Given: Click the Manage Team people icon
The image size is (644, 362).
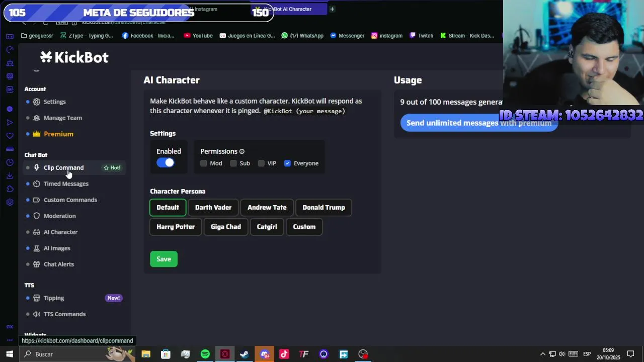Looking at the screenshot, I should click(x=37, y=118).
